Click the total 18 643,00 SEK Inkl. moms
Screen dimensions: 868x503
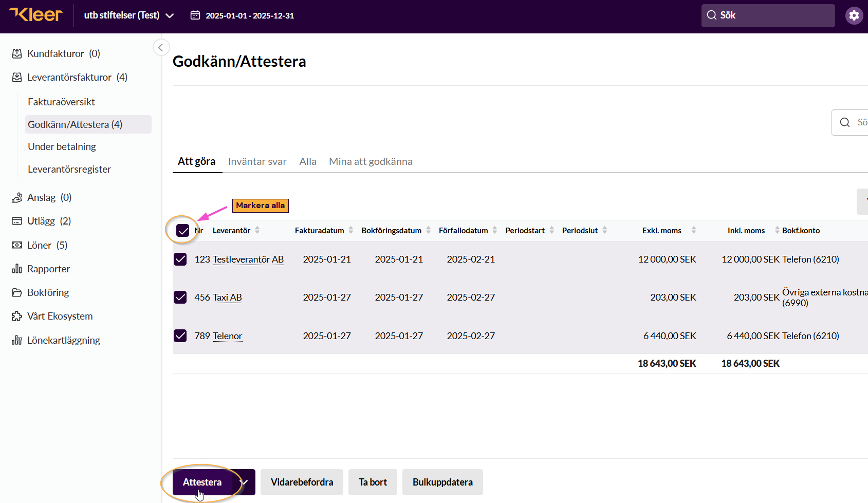[750, 364]
